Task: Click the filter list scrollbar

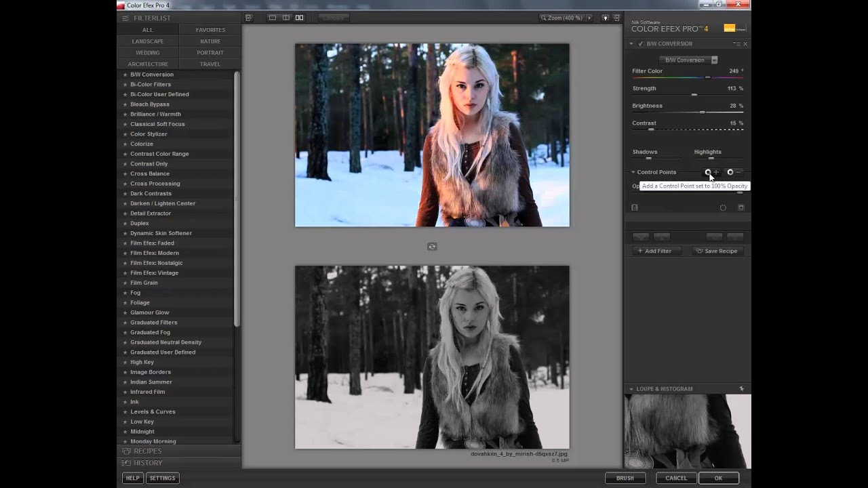Action: click(237, 198)
